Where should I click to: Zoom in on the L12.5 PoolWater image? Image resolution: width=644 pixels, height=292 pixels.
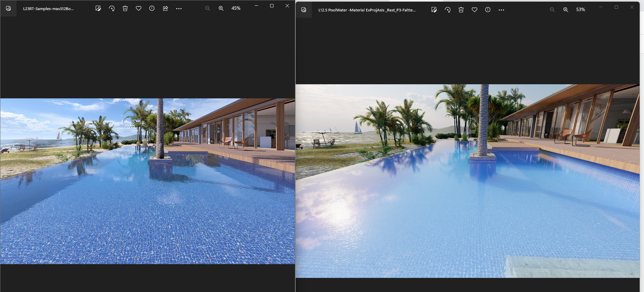[x=566, y=10]
